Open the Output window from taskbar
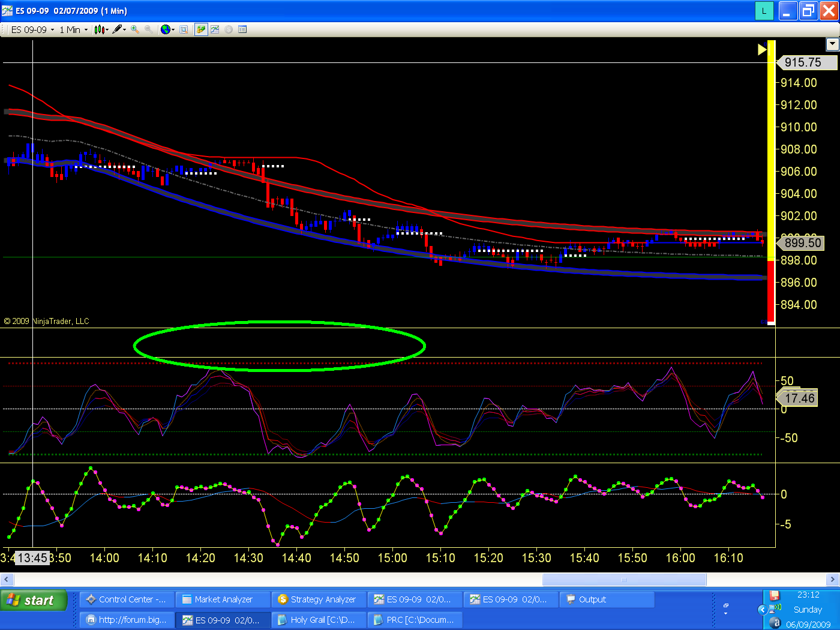Viewport: 840px width, 630px height. click(x=607, y=599)
